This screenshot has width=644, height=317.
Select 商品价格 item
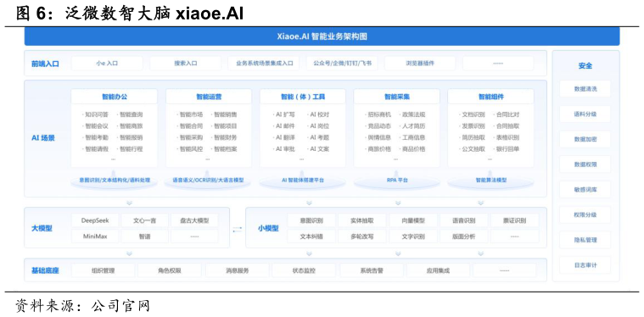(x=413, y=149)
